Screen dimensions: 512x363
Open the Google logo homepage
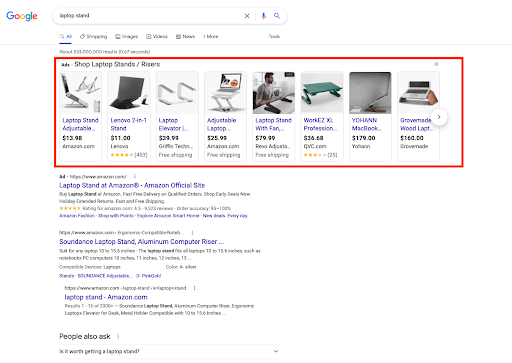[x=22, y=16]
